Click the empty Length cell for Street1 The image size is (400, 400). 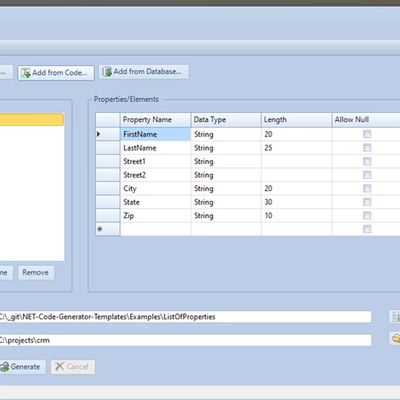[x=297, y=161]
